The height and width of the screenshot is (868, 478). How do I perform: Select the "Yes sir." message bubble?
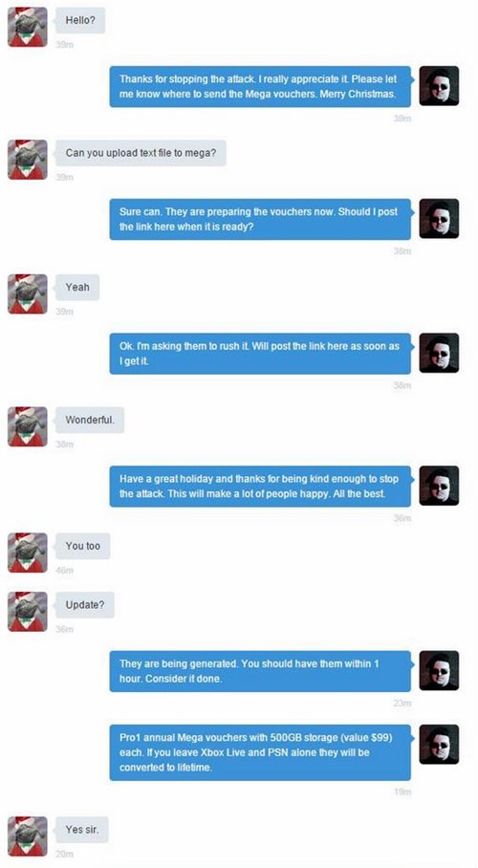pos(82,829)
